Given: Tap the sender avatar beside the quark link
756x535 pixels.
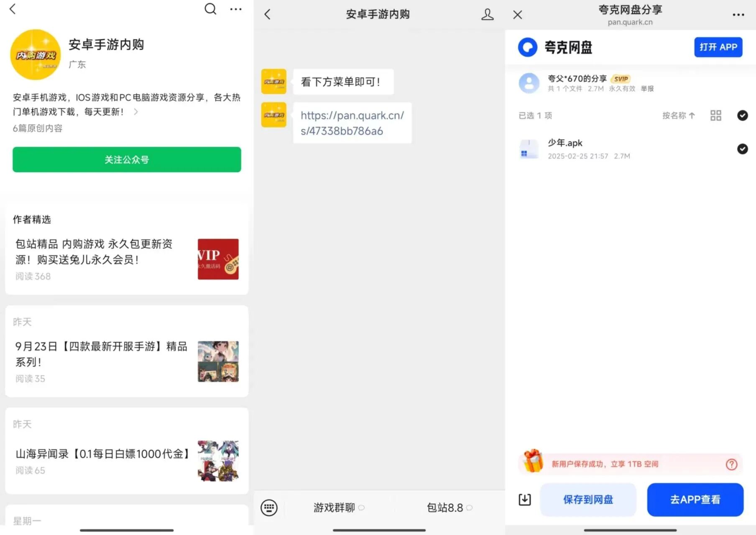Looking at the screenshot, I should click(x=274, y=115).
